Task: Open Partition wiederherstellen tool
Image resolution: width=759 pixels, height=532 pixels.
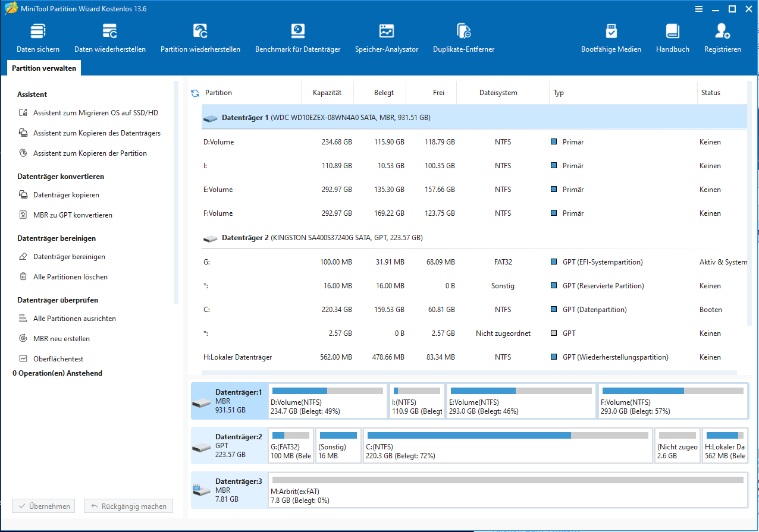Action: click(x=200, y=39)
